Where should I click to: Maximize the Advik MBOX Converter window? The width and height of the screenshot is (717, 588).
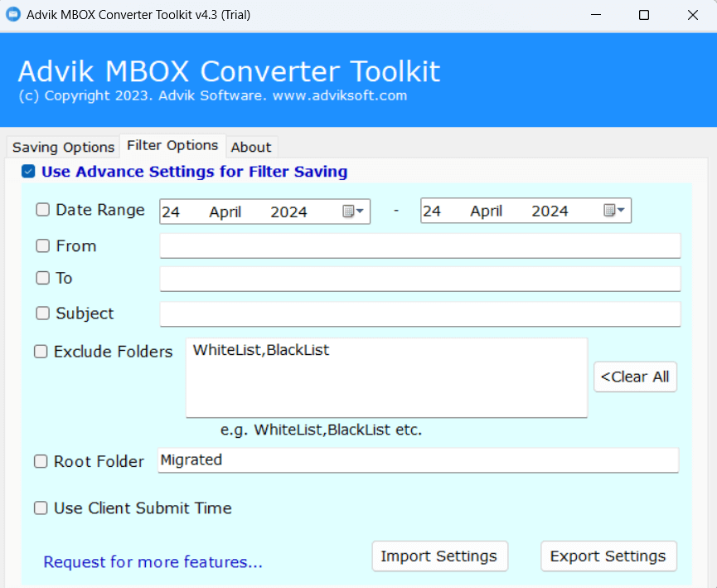[x=644, y=15]
